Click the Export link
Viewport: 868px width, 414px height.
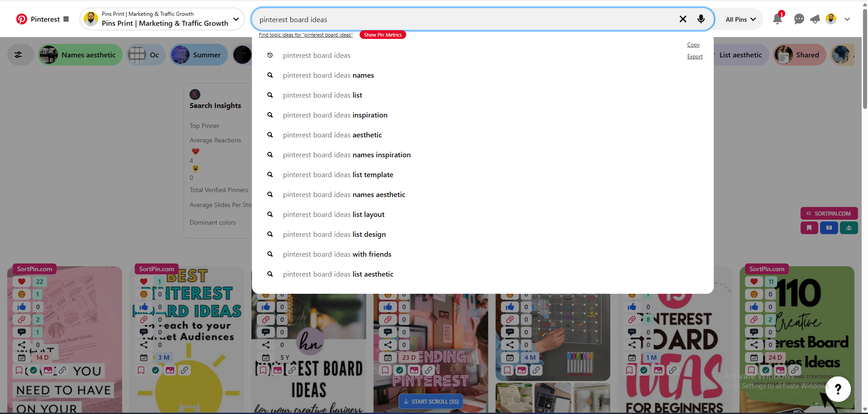[695, 56]
